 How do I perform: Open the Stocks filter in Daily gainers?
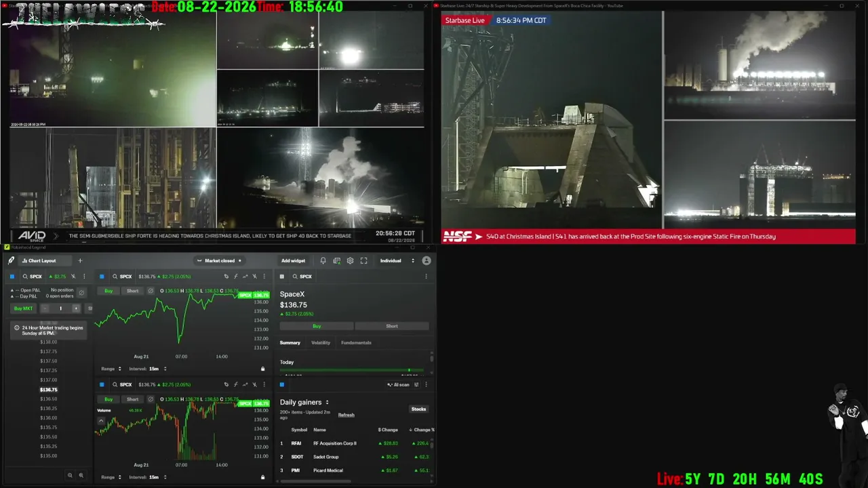pos(418,409)
